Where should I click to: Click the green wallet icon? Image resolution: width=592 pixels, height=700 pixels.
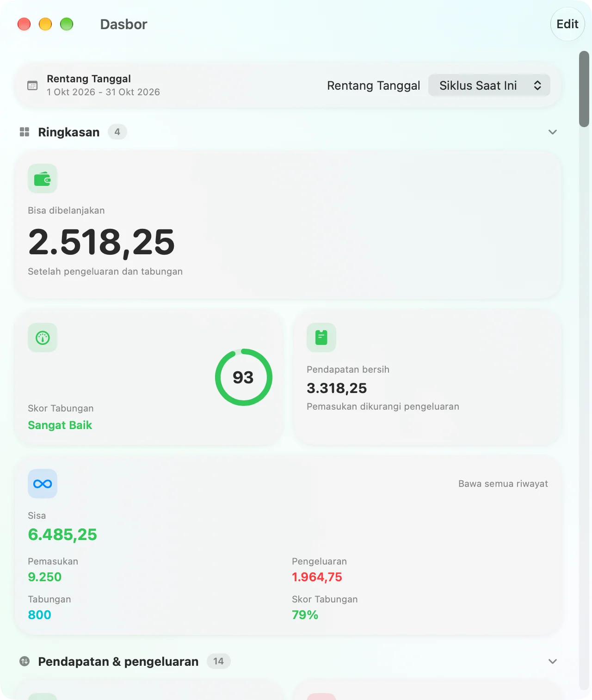click(43, 178)
